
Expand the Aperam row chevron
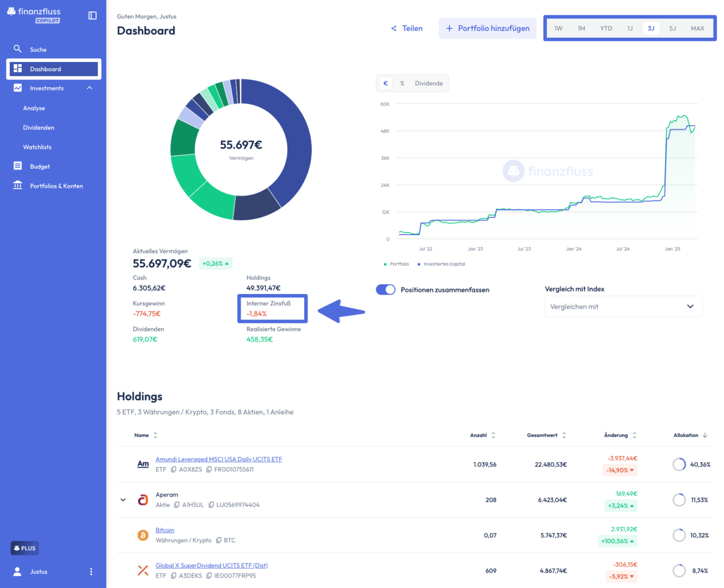pyautogui.click(x=123, y=500)
